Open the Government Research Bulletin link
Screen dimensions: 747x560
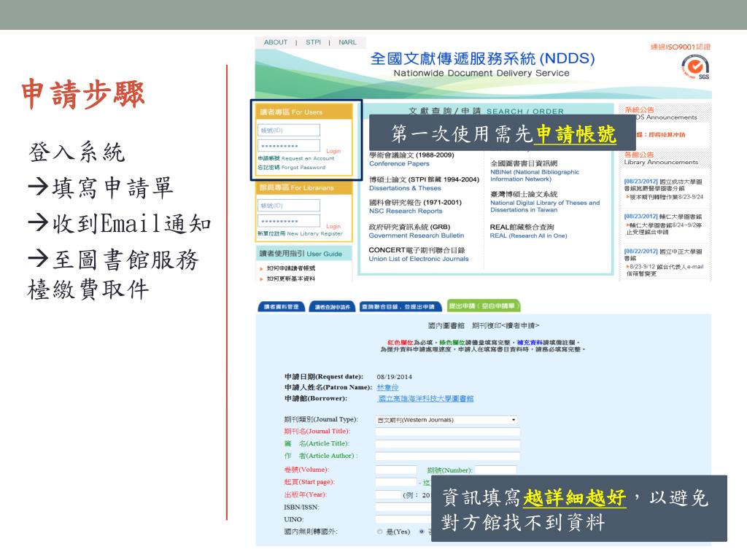click(x=417, y=236)
